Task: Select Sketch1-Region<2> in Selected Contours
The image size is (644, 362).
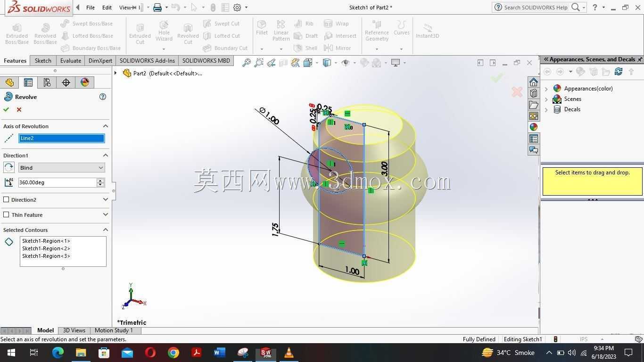Action: coord(46,248)
